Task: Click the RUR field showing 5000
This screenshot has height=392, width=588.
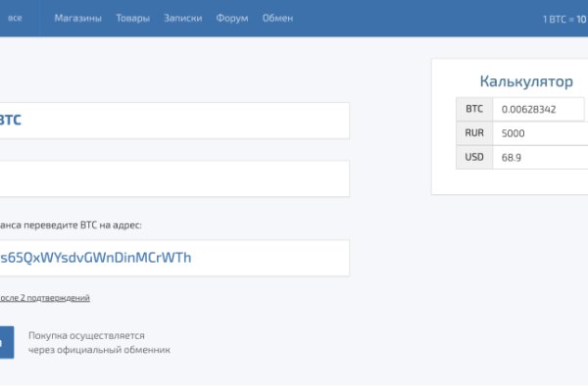Action: click(x=539, y=132)
